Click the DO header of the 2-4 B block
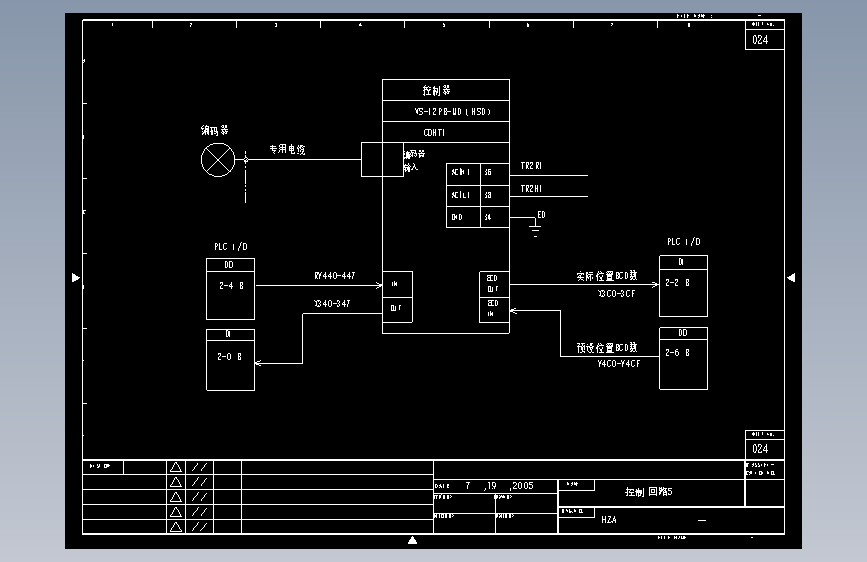Screen dimensions: 867x562 point(230,265)
